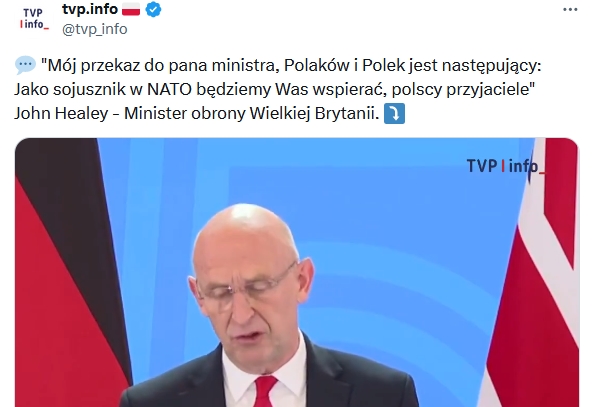This screenshot has width=592, height=407.
Task: Open the @tvp_info handle link
Action: click(x=94, y=29)
